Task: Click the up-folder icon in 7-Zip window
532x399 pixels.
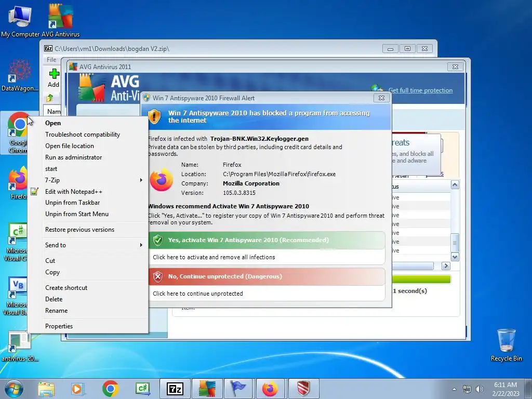Action: (50, 98)
